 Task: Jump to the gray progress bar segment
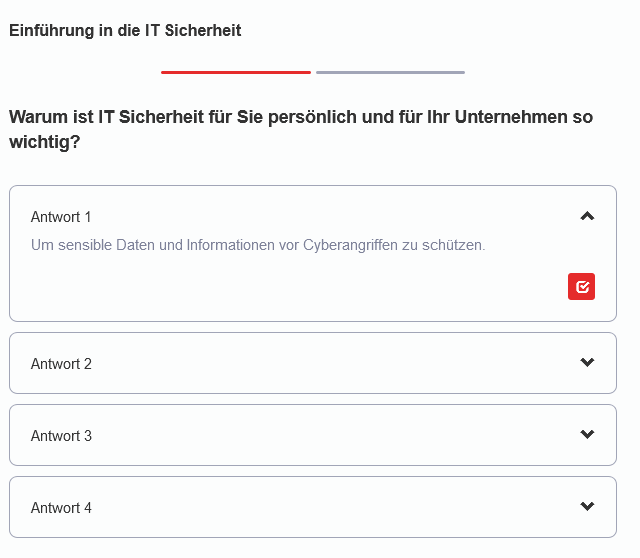tap(390, 72)
